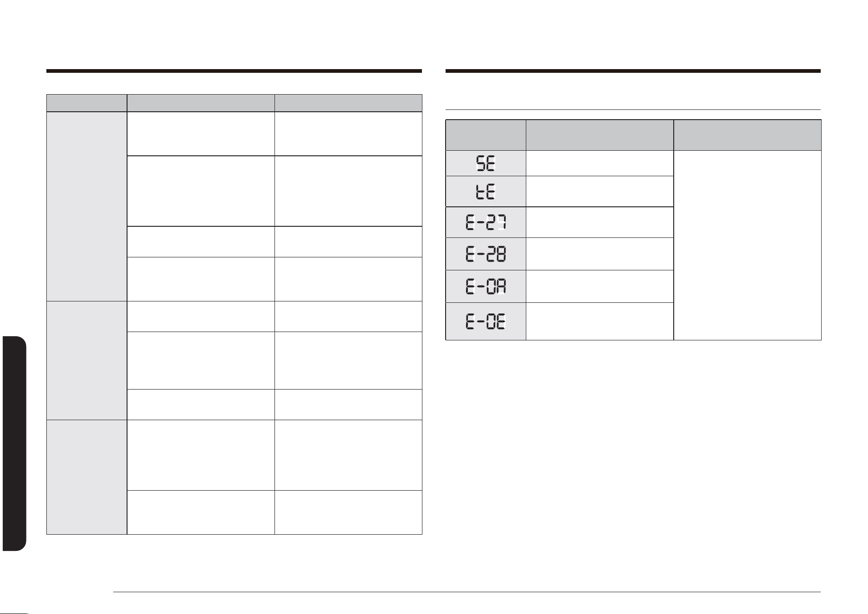The width and height of the screenshot is (868, 614).
Task: Select topmost grey category cell in left table
Action: (87, 206)
